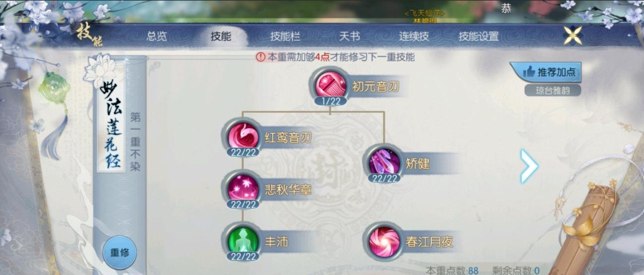Image resolution: width=644 pixels, height=275 pixels.
Task: Switch to the 技能栏 tab
Action: 285,36
